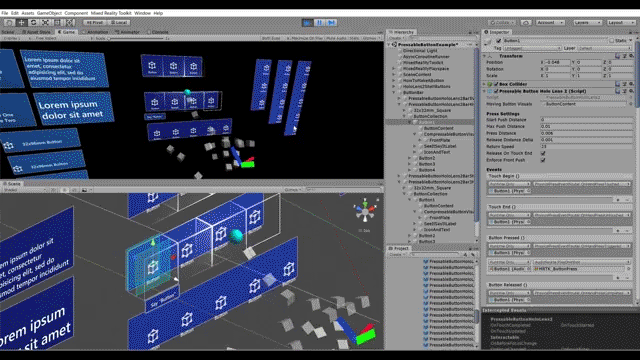The width and height of the screenshot is (640, 360).
Task: Open the Static options dropdown arrow
Action: pos(631,41)
